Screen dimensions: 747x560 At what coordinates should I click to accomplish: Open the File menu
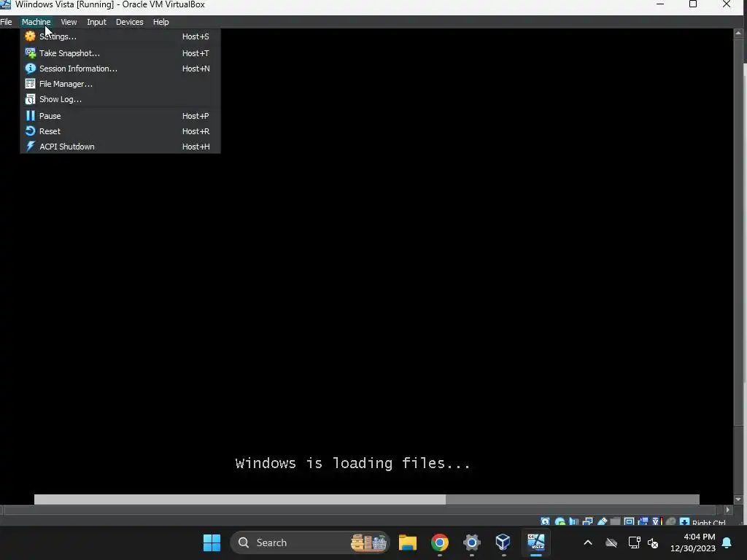click(6, 22)
